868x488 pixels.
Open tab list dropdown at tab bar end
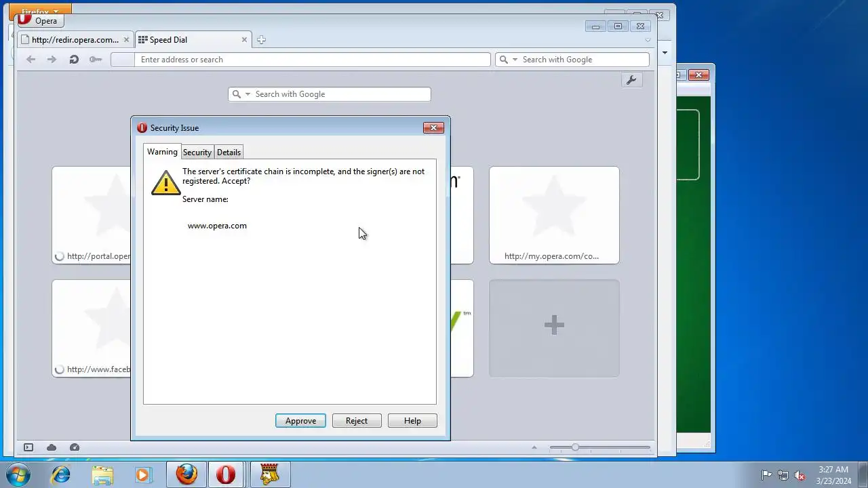click(648, 40)
